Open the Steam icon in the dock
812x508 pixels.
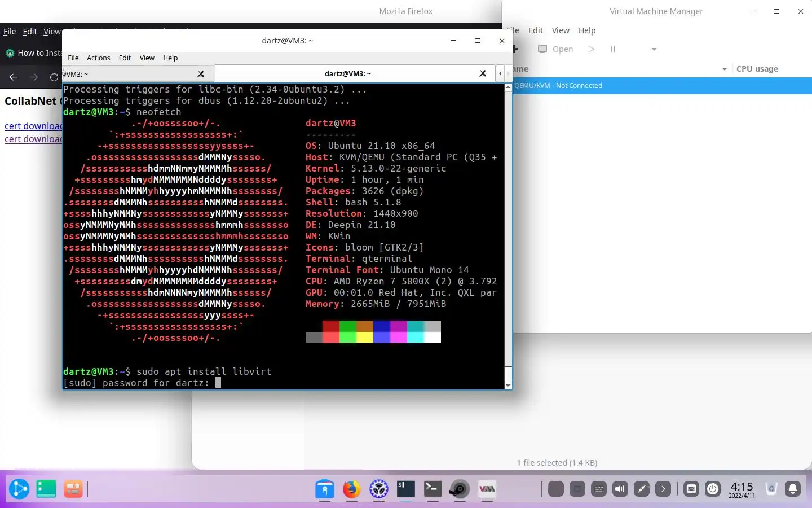pyautogui.click(x=460, y=489)
